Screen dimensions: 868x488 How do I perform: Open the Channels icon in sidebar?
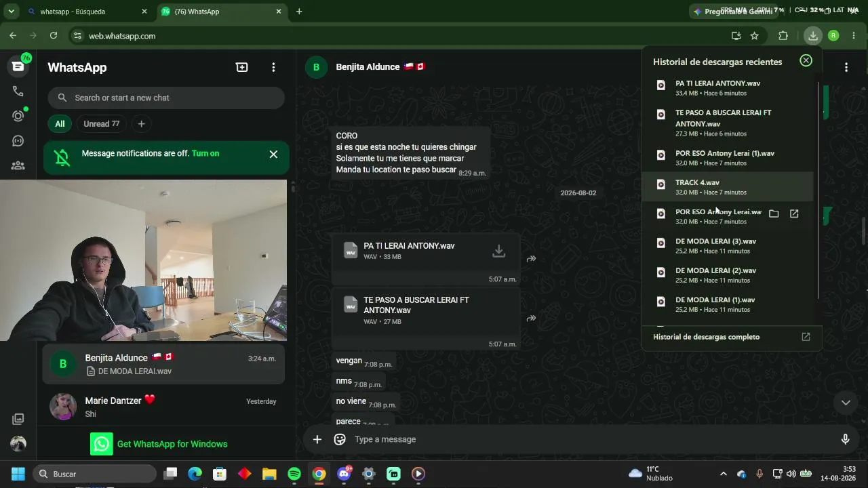18,141
